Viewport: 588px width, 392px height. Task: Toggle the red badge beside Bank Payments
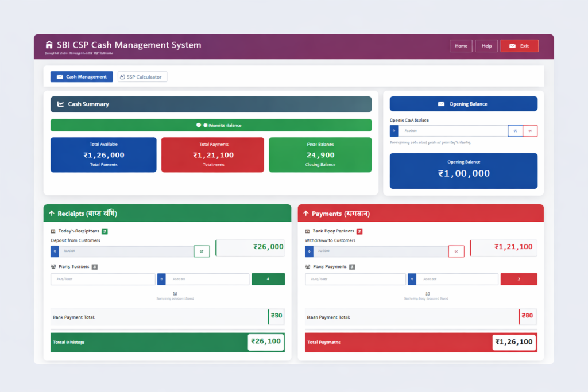click(359, 231)
